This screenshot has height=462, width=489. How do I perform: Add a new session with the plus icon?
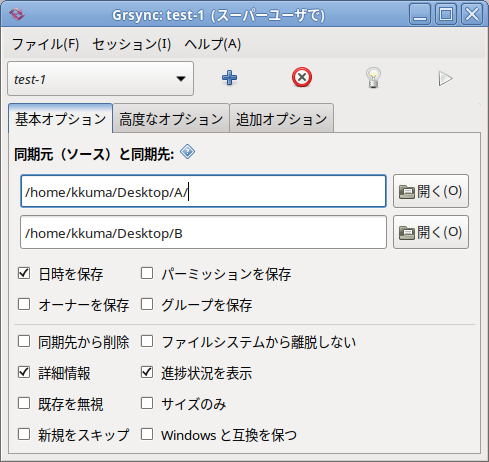click(x=229, y=78)
